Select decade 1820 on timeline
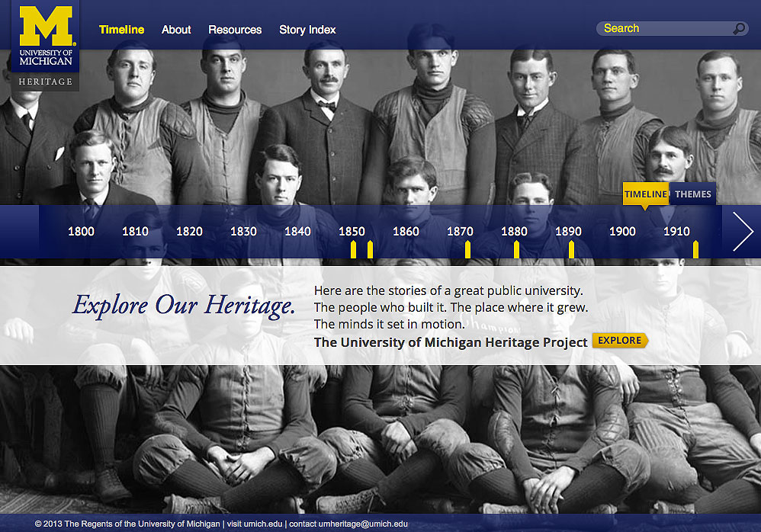The width and height of the screenshot is (761, 532). (189, 232)
